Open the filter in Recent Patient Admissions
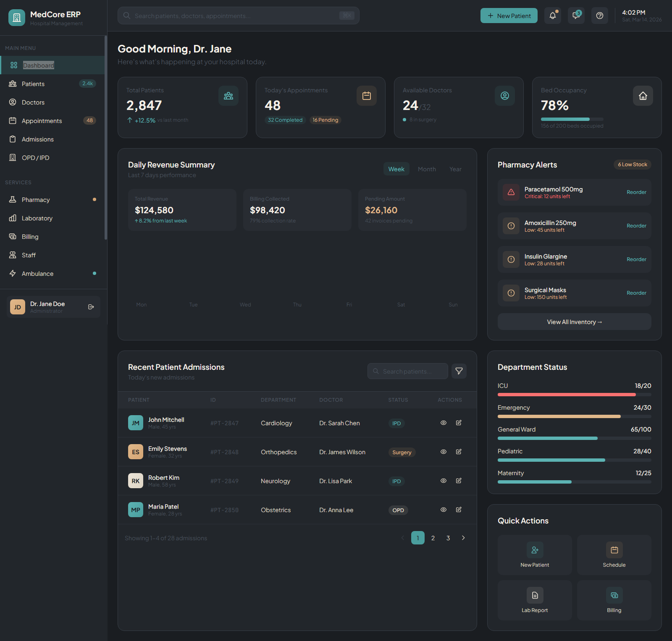The width and height of the screenshot is (672, 641). coord(459,371)
